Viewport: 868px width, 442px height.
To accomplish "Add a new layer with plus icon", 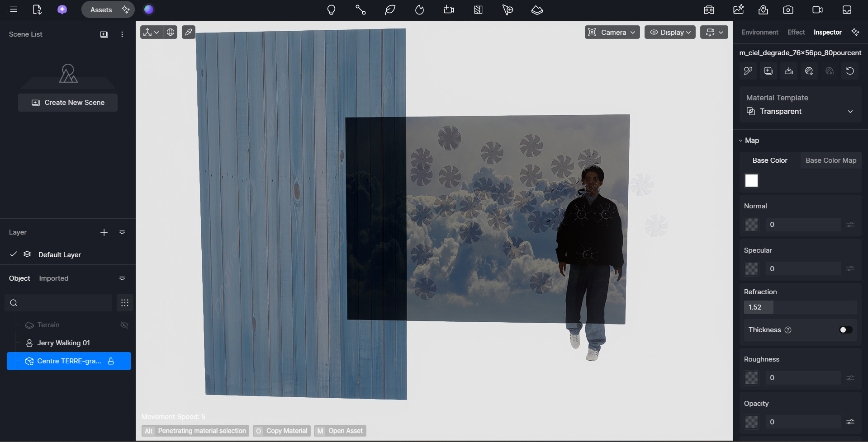I will click(x=104, y=232).
